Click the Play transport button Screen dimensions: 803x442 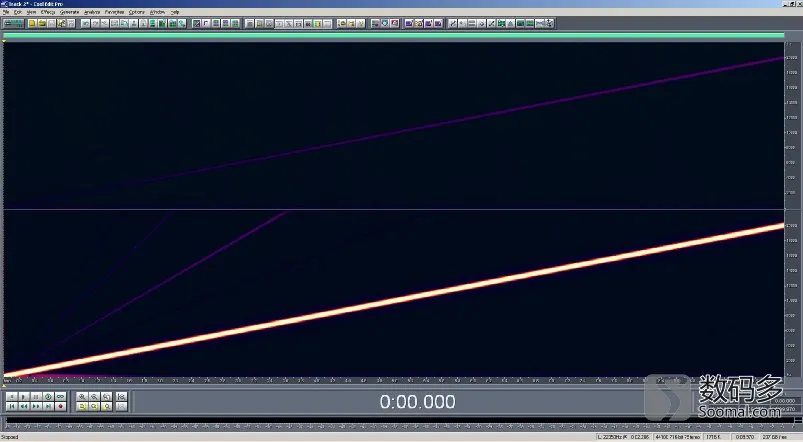[x=24, y=396]
